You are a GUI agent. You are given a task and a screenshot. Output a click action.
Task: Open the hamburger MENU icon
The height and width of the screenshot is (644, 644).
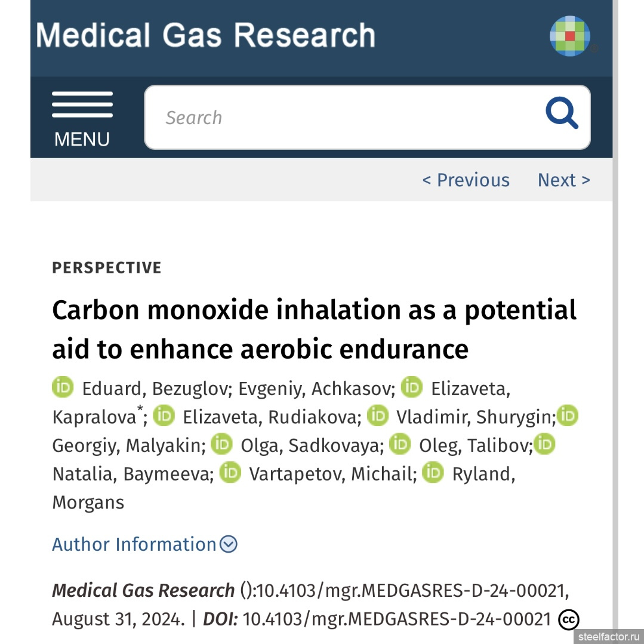[x=82, y=104]
